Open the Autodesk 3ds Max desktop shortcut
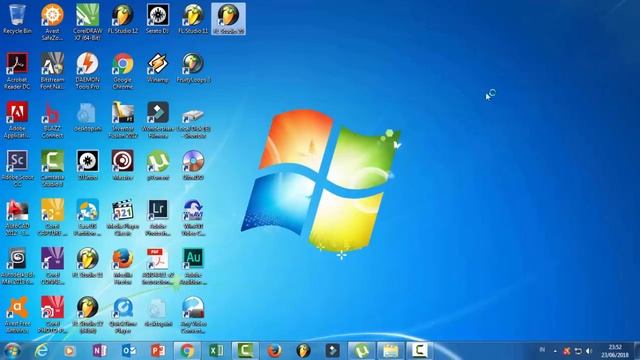Viewport: 640px width, 360px height. coord(17,267)
